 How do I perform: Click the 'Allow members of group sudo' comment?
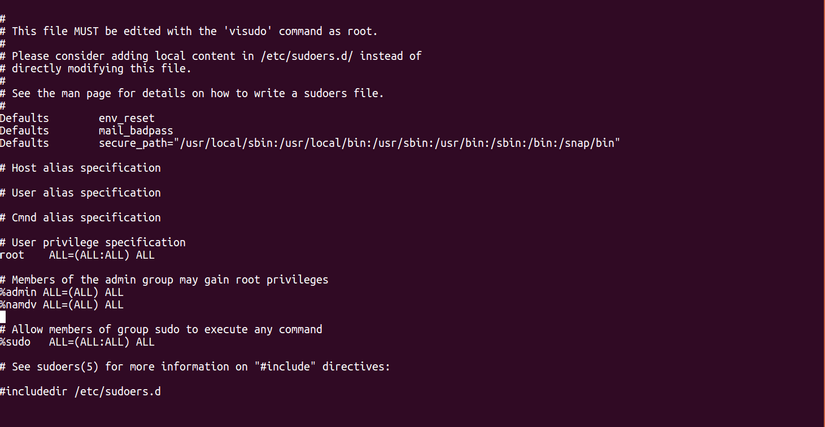pos(161,329)
